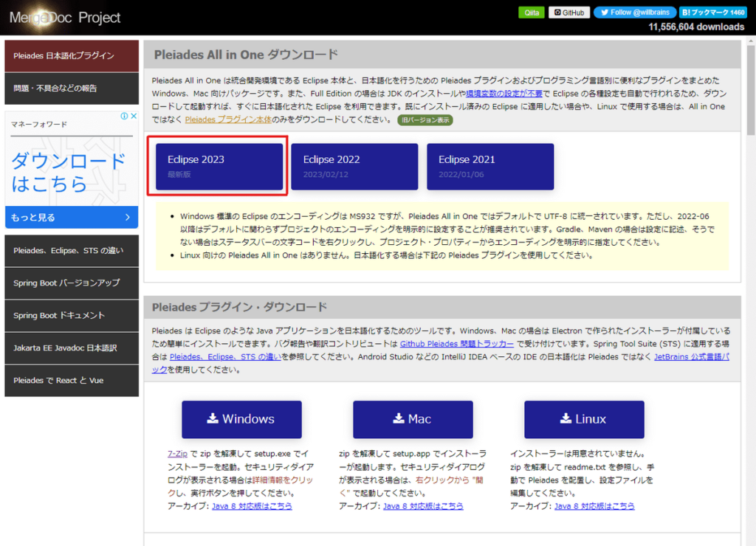
Task: Open Pleiades 日本語化プラグイン sidebar item
Action: point(72,56)
